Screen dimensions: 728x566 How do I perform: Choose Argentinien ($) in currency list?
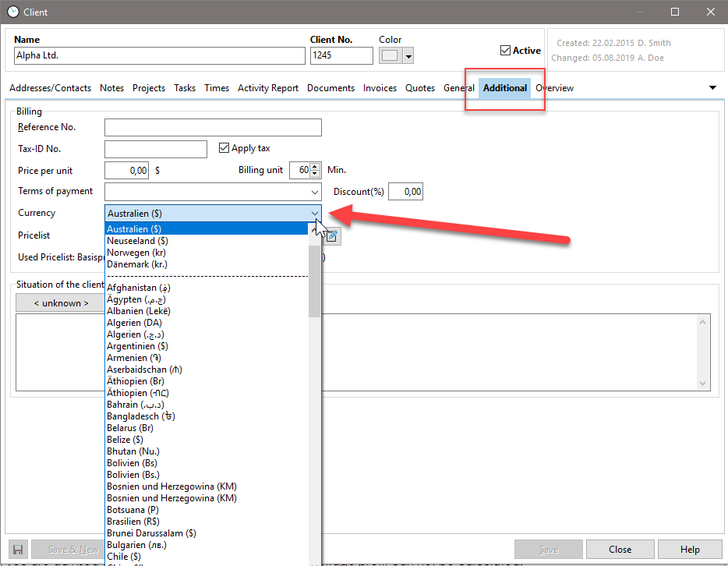click(x=137, y=346)
